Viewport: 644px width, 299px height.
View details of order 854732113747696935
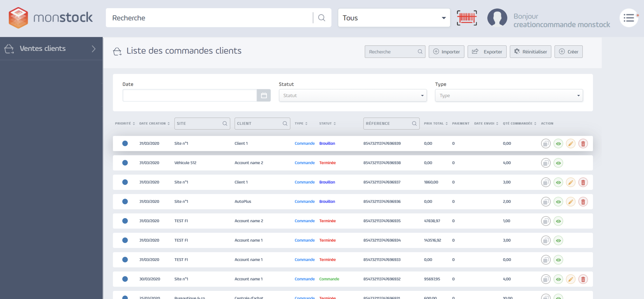pyautogui.click(x=558, y=221)
